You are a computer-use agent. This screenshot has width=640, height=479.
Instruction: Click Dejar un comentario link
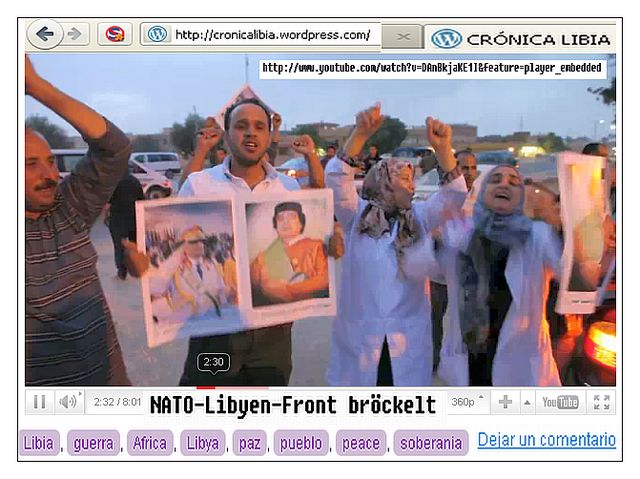pos(547,440)
